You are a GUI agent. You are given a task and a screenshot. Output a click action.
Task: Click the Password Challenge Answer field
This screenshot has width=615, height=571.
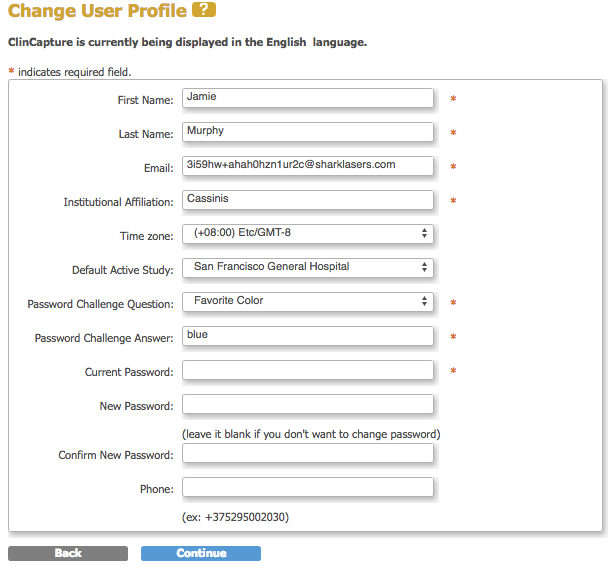click(308, 336)
